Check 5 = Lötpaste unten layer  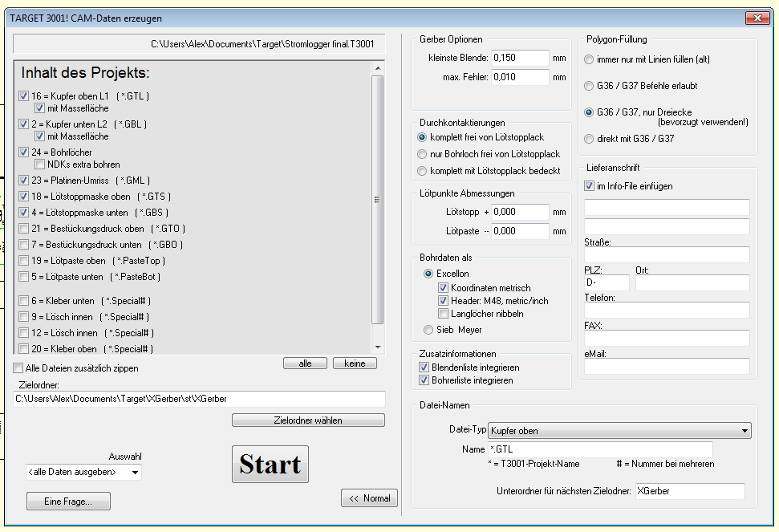(23, 277)
